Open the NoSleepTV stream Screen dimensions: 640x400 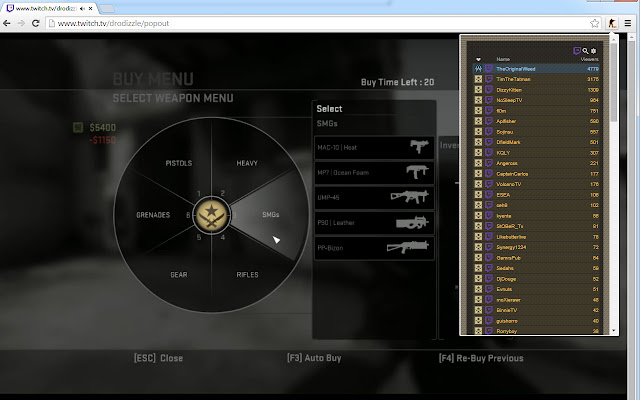pos(509,100)
